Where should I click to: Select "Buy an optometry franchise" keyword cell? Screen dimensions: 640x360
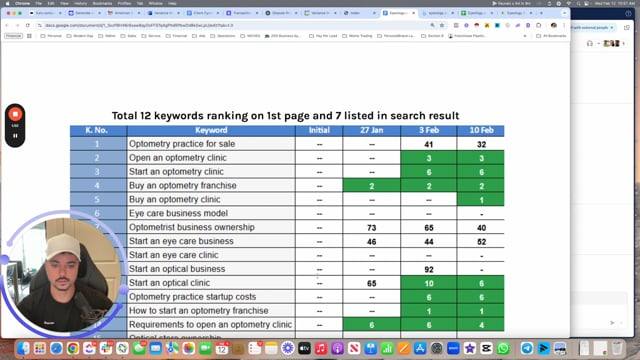coord(211,185)
